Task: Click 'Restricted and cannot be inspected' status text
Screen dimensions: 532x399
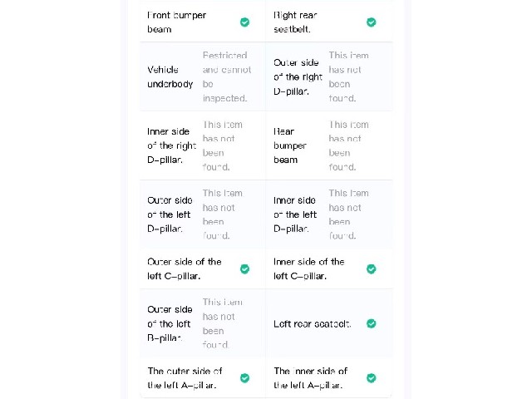Action: (x=227, y=76)
